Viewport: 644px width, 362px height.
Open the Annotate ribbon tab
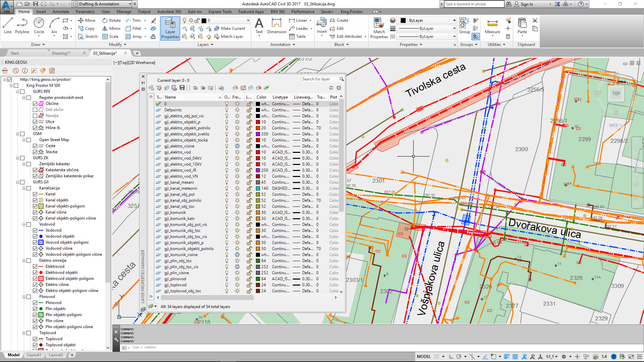click(61, 12)
